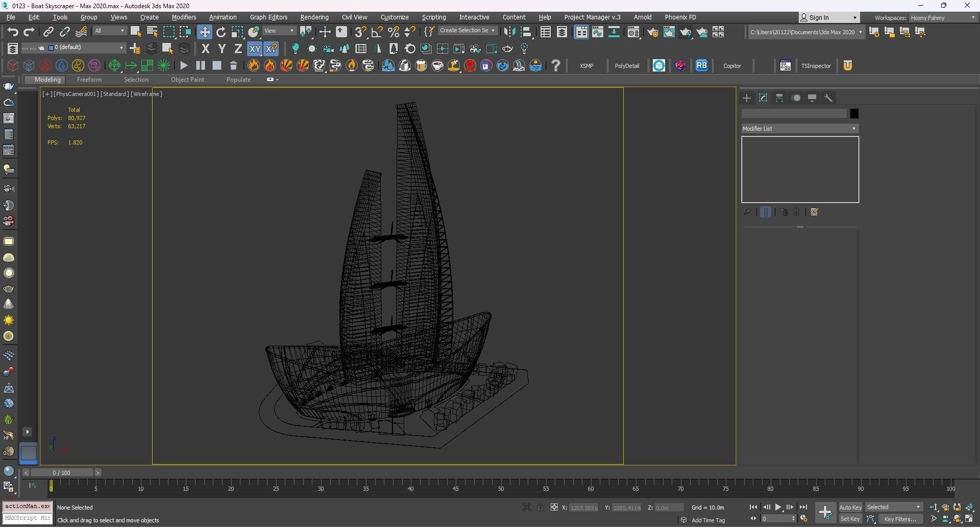The height and width of the screenshot is (531, 980).
Task: Click the PolyDetail button
Action: (627, 66)
